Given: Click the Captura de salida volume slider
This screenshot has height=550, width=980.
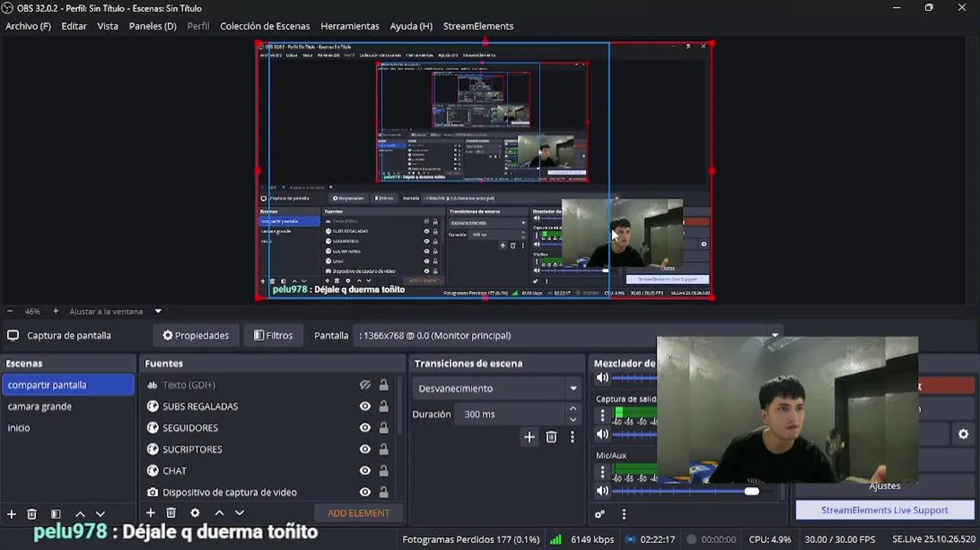Looking at the screenshot, I should point(634,434).
